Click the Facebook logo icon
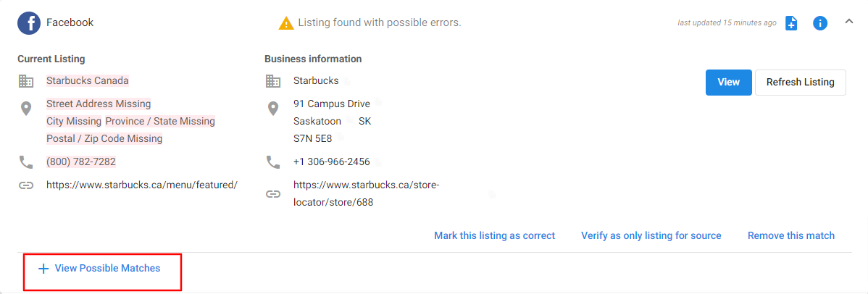 tap(29, 23)
